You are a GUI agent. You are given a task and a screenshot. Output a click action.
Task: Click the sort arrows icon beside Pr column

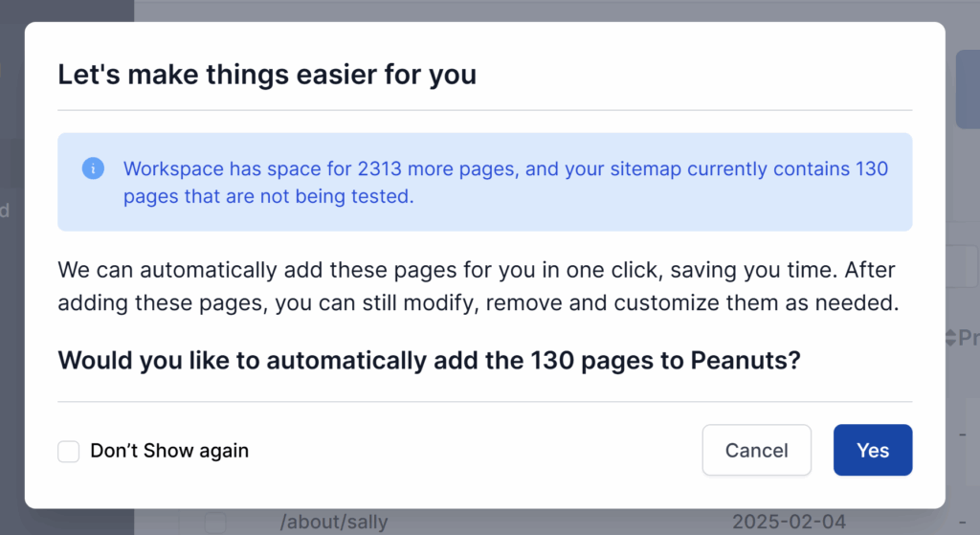pos(950,337)
